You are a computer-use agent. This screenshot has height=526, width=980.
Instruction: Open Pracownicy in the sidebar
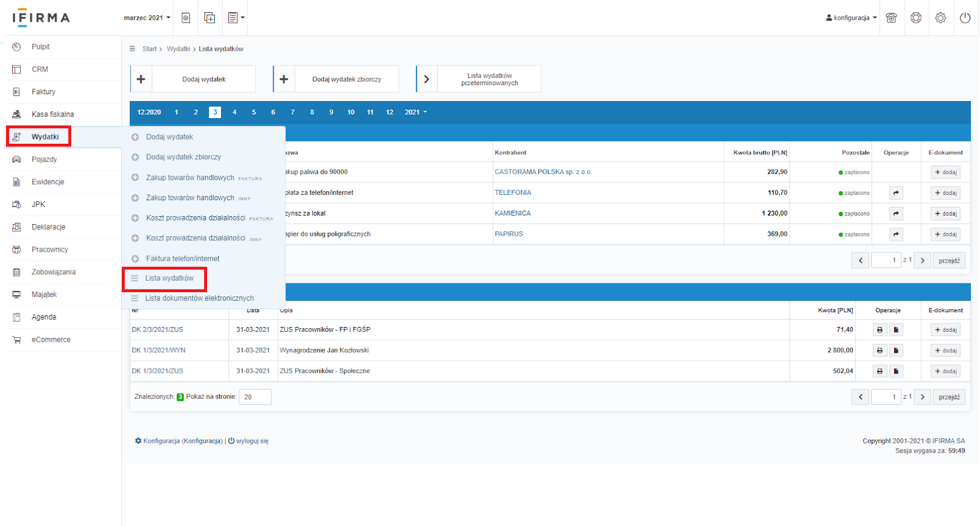click(50, 250)
